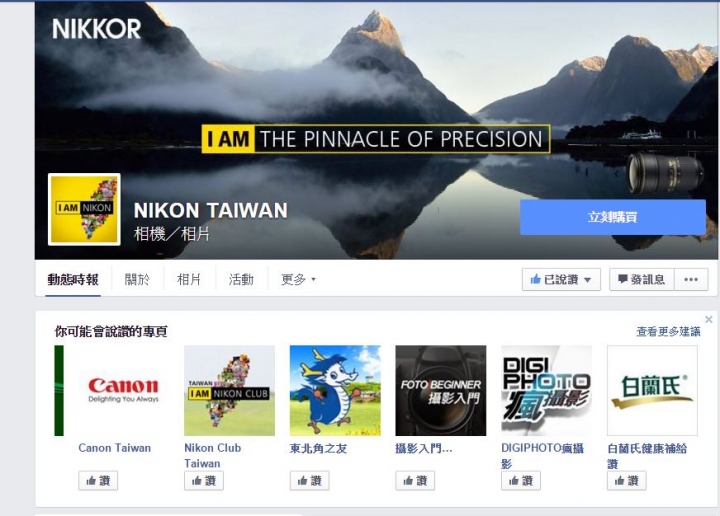720x516 pixels.
Task: Switch to the 相片 tab
Action: [x=189, y=279]
